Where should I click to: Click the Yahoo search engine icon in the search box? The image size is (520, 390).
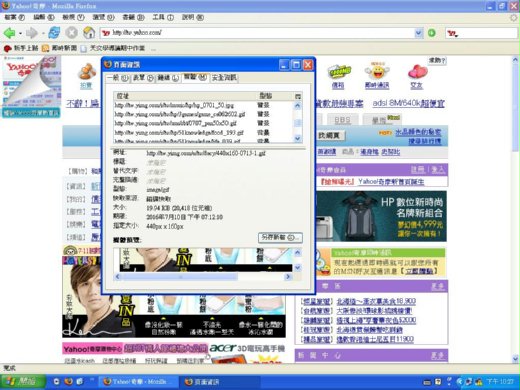[x=452, y=33]
